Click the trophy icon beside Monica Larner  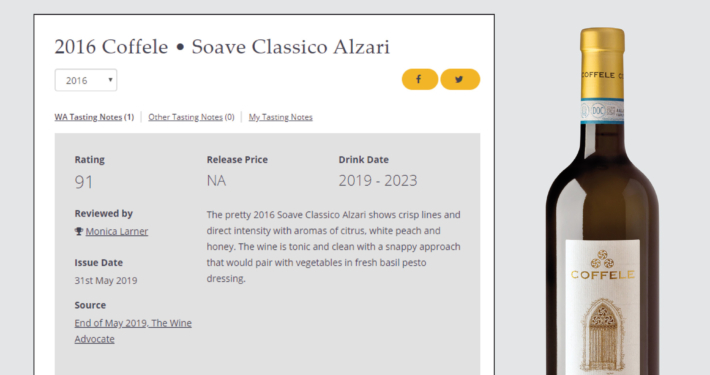(x=79, y=231)
